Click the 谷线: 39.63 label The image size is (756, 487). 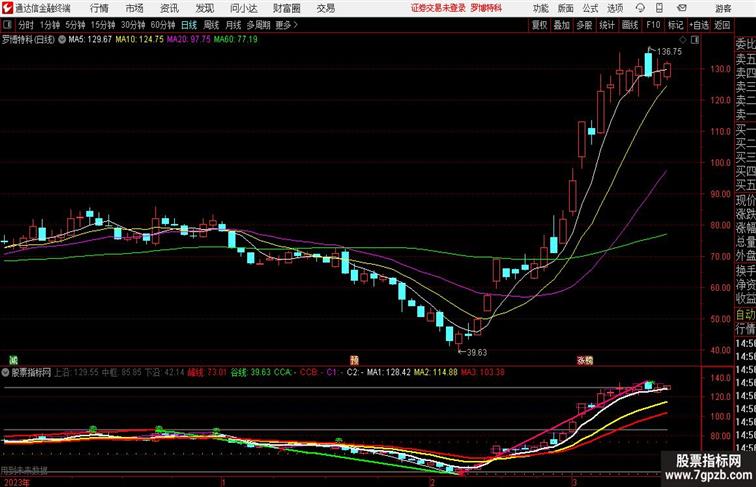tap(250, 372)
